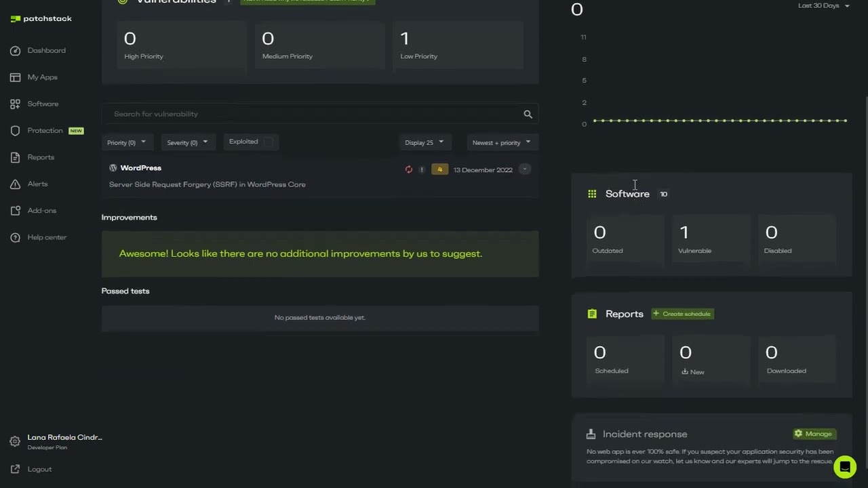Click the 13 December 2022 date
Screen dimensions: 868x488
483,170
